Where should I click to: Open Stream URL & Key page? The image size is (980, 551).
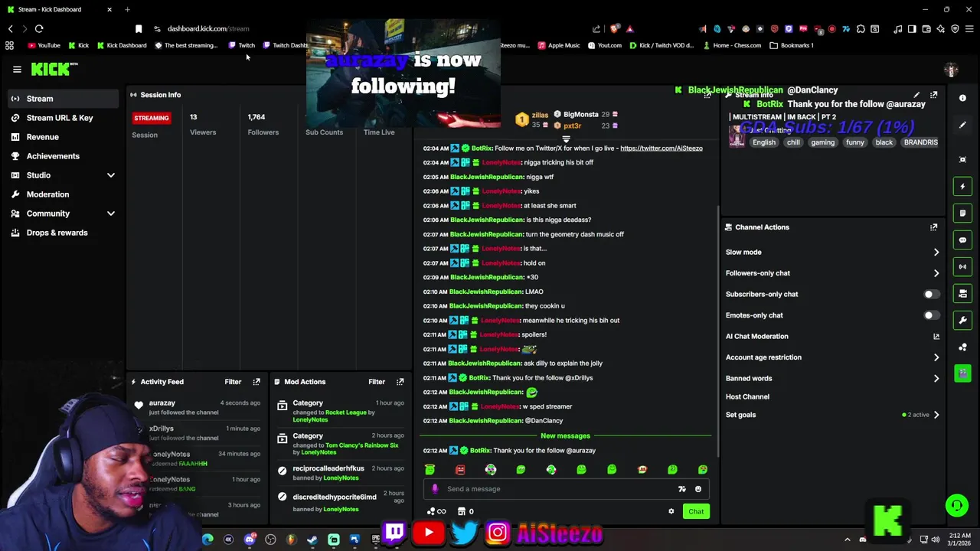62,118
